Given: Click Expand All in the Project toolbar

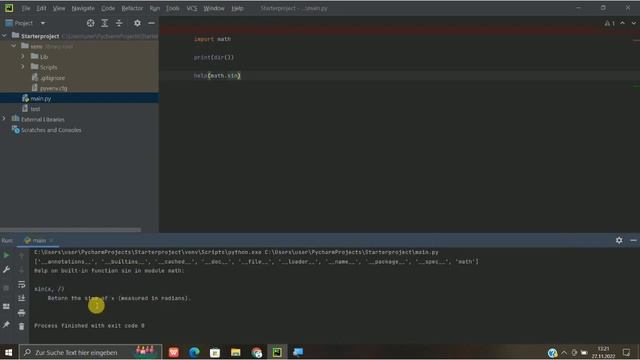Looking at the screenshot, I should pos(104,23).
